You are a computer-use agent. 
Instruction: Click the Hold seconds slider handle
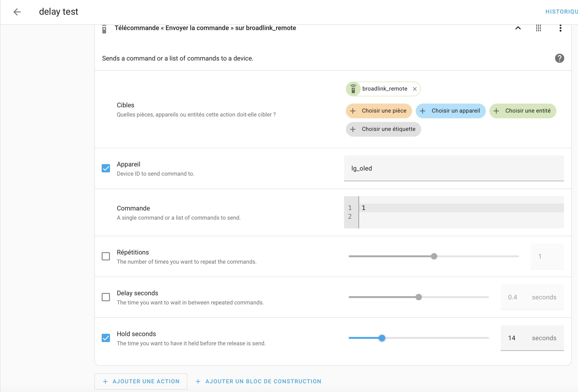[382, 338]
